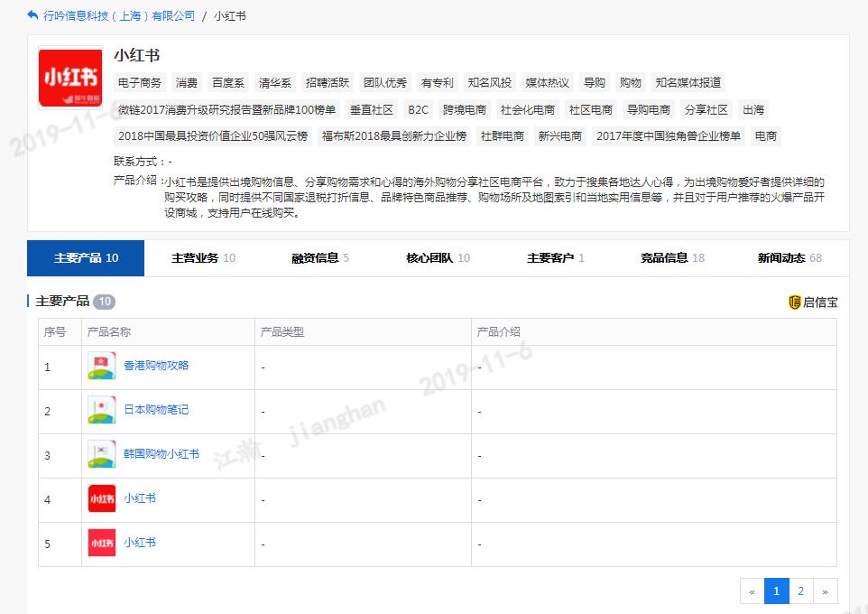Click the 电商 tag in last row
This screenshot has width=868, height=614.
point(765,135)
